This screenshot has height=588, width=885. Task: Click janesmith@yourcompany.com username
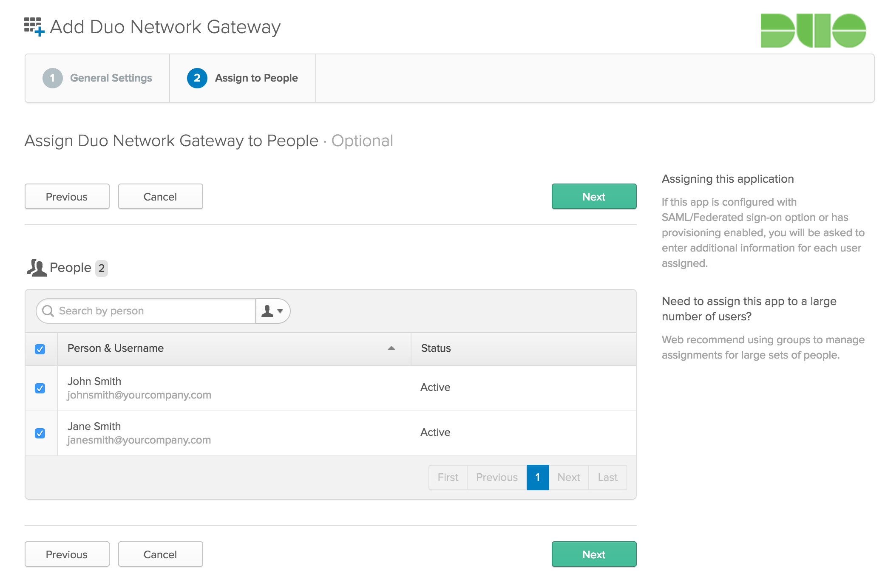point(139,440)
